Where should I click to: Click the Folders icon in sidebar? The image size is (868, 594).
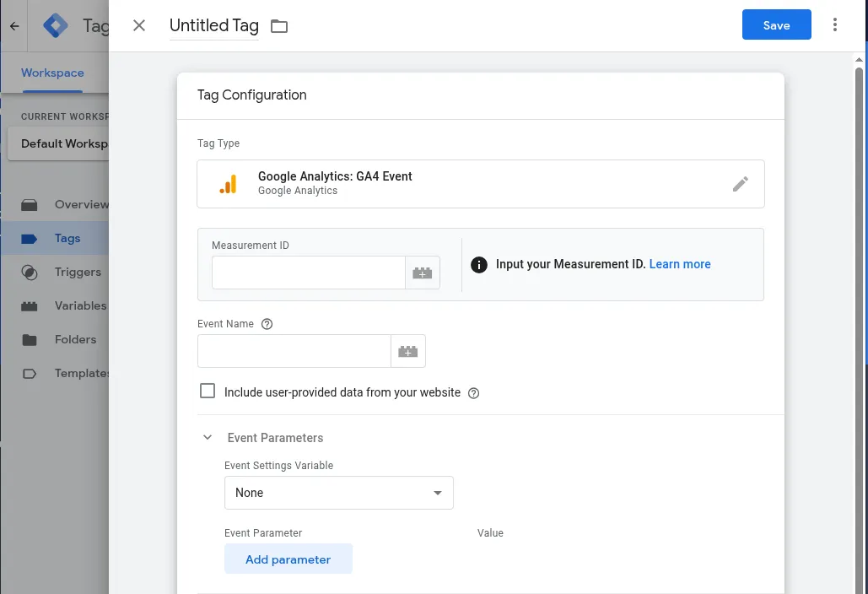[30, 340]
